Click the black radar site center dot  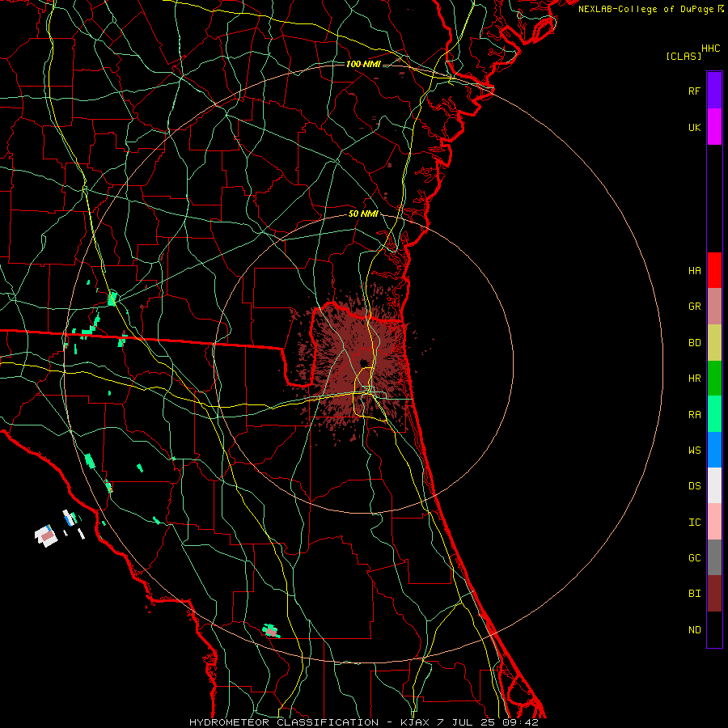[365, 363]
